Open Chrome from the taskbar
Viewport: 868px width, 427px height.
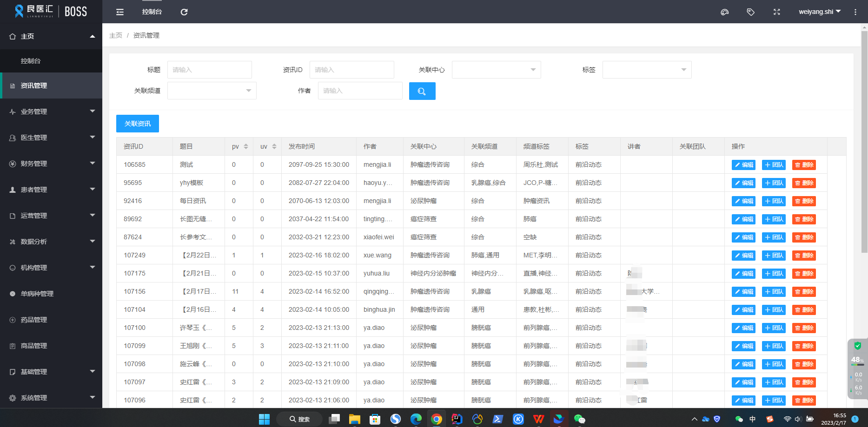[x=436, y=419]
